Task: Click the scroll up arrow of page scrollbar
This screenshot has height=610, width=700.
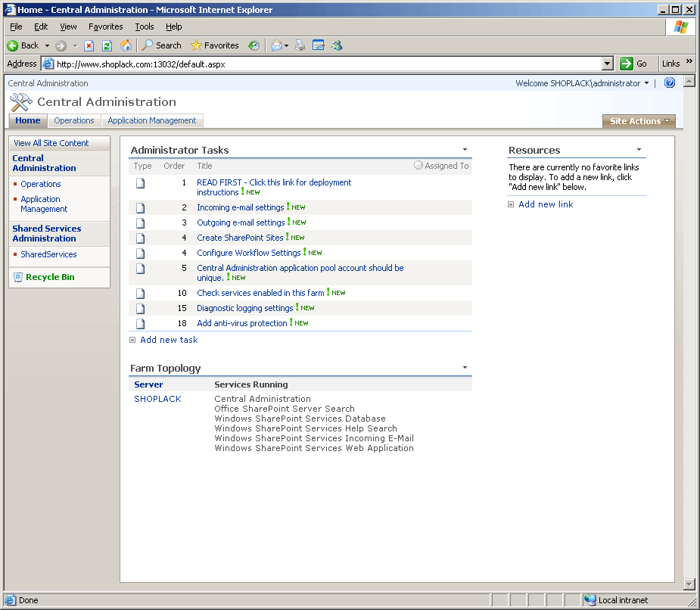Action: [x=689, y=81]
